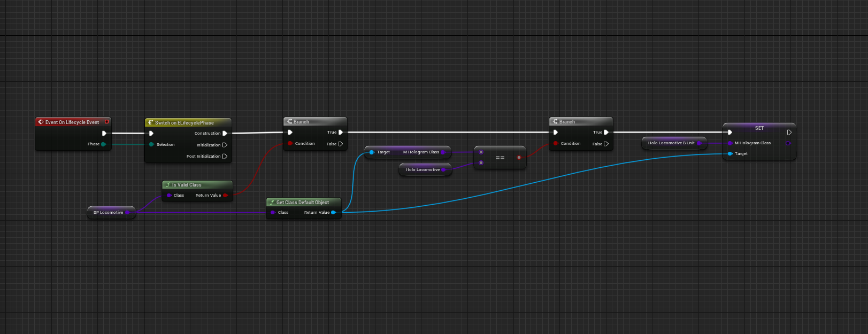The image size is (868, 334).
Task: Click the Construction exec output pin
Action: click(x=225, y=134)
